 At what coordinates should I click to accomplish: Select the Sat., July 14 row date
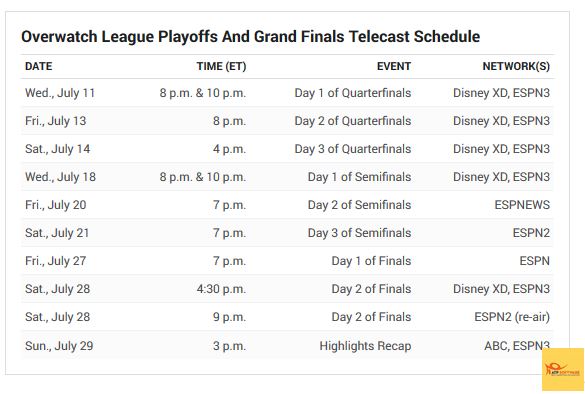pos(57,148)
